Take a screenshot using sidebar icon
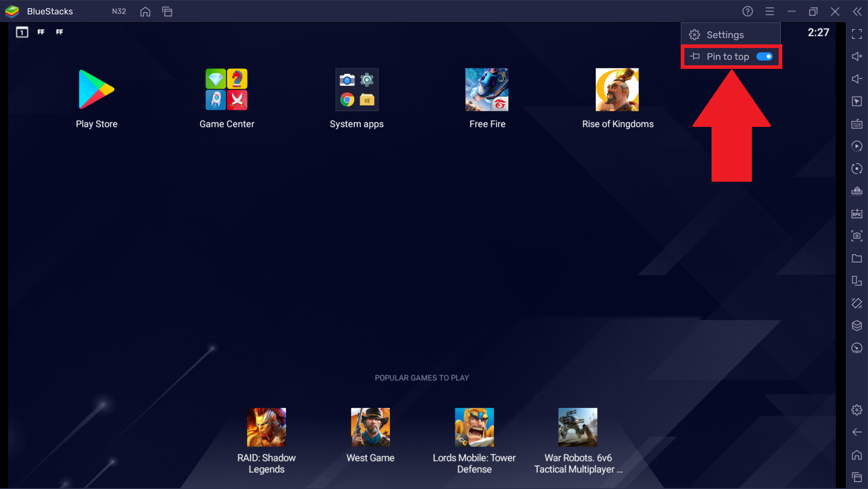 pyautogui.click(x=856, y=236)
